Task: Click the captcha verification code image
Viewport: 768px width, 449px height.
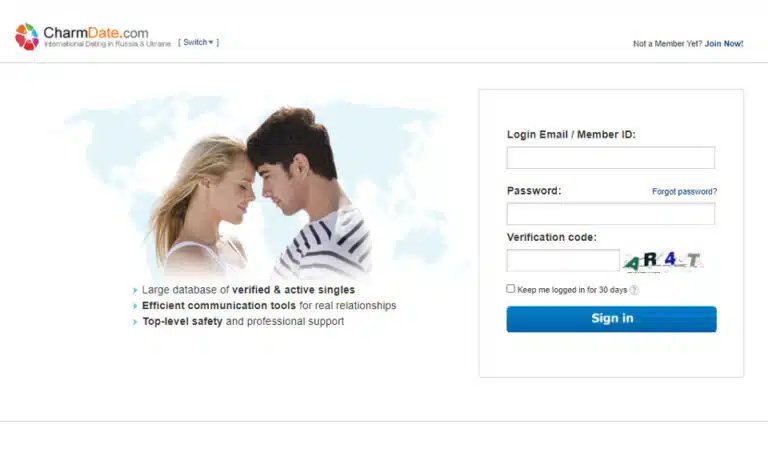Action: click(663, 261)
